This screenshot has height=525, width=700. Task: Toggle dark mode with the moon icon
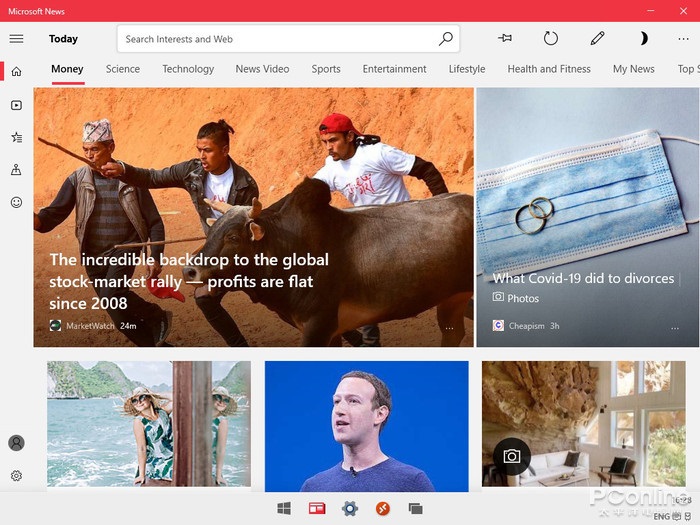click(643, 38)
